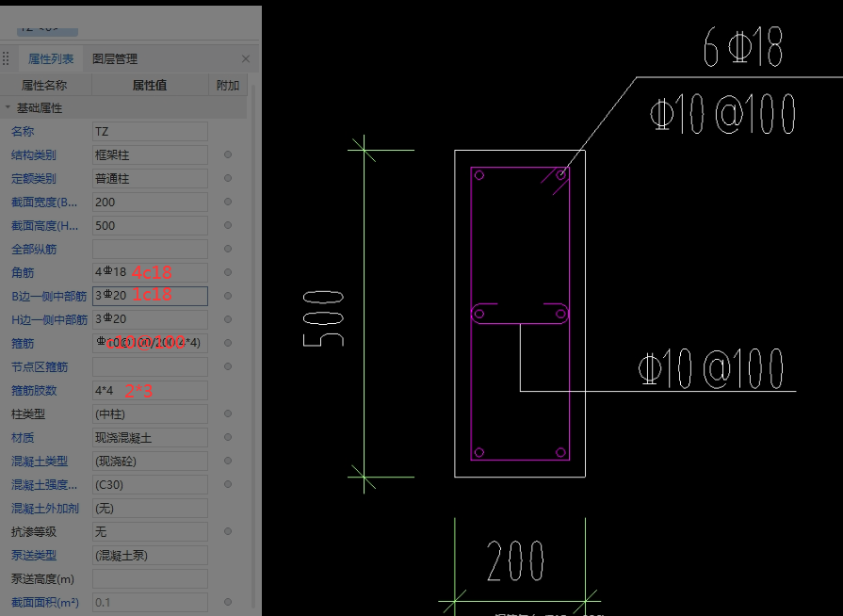843x616 pixels.
Task: Click the 名称 value field TZ
Action: [x=150, y=132]
